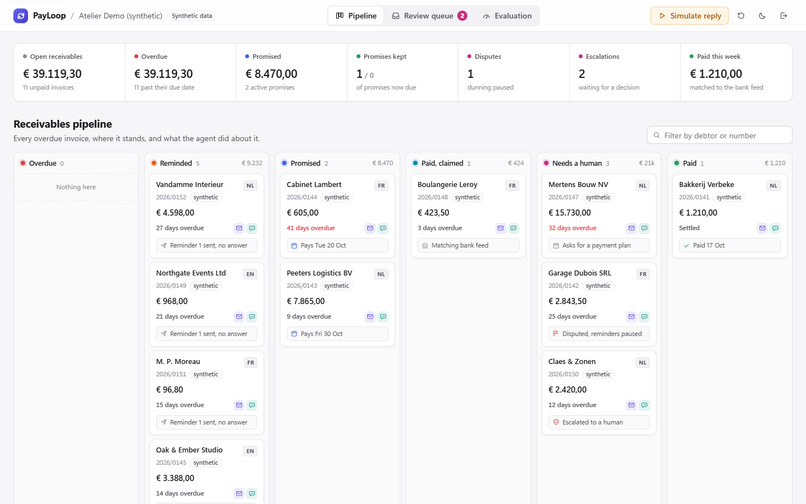Switch to the Evaluation tab
Viewport: 806px width, 504px height.
507,16
